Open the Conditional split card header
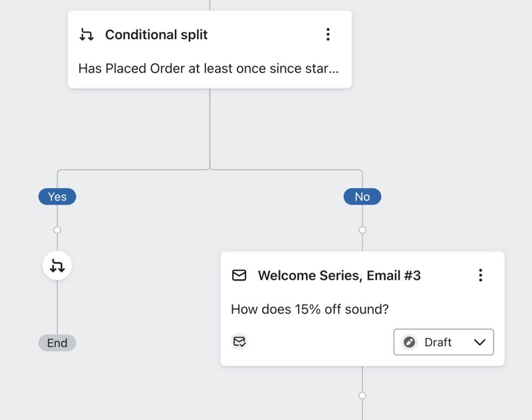532x420 pixels. (156, 35)
